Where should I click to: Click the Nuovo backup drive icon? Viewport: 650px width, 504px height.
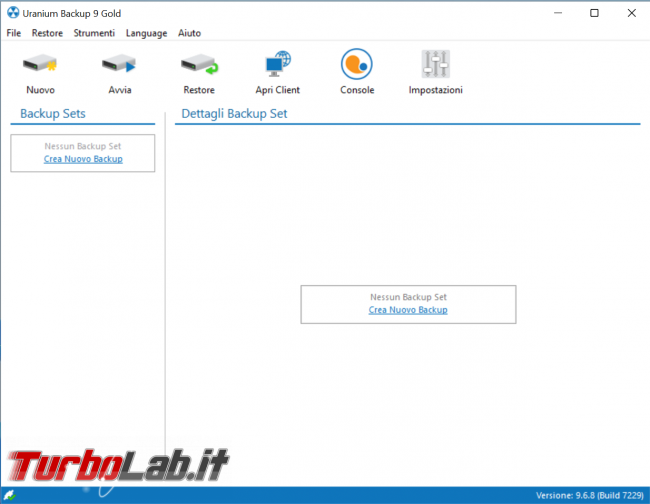[40, 64]
